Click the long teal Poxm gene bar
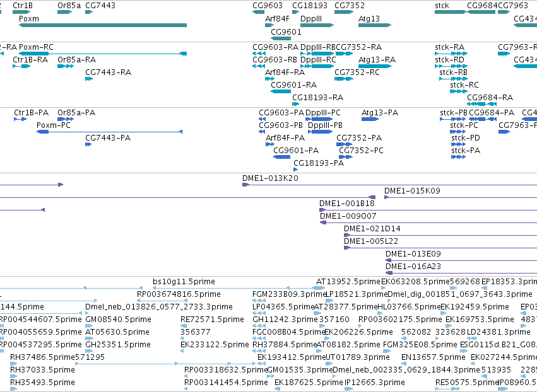 coord(103,25)
